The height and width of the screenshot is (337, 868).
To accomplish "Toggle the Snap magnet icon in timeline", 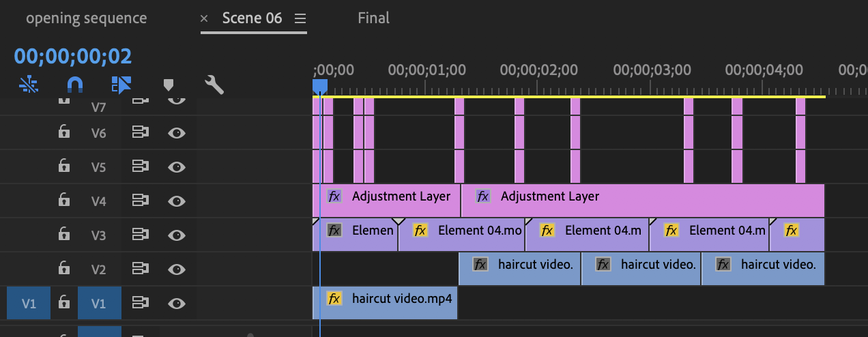I will (75, 85).
